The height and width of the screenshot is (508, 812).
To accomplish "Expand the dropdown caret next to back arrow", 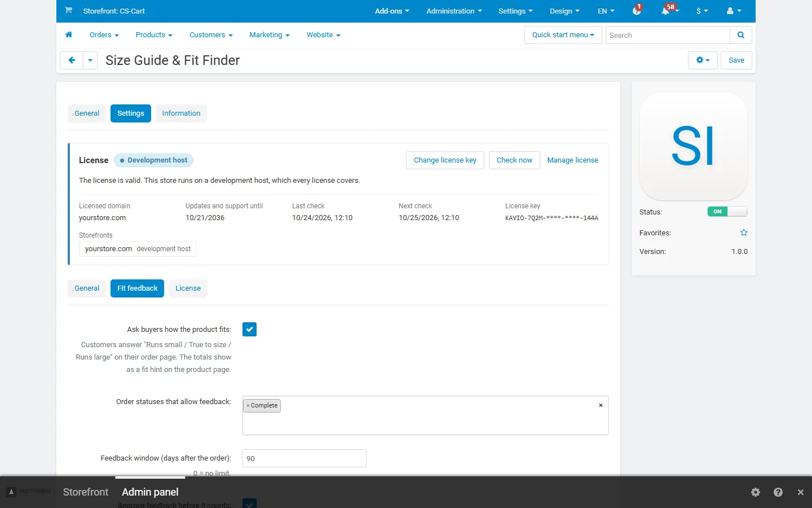I will 90,60.
